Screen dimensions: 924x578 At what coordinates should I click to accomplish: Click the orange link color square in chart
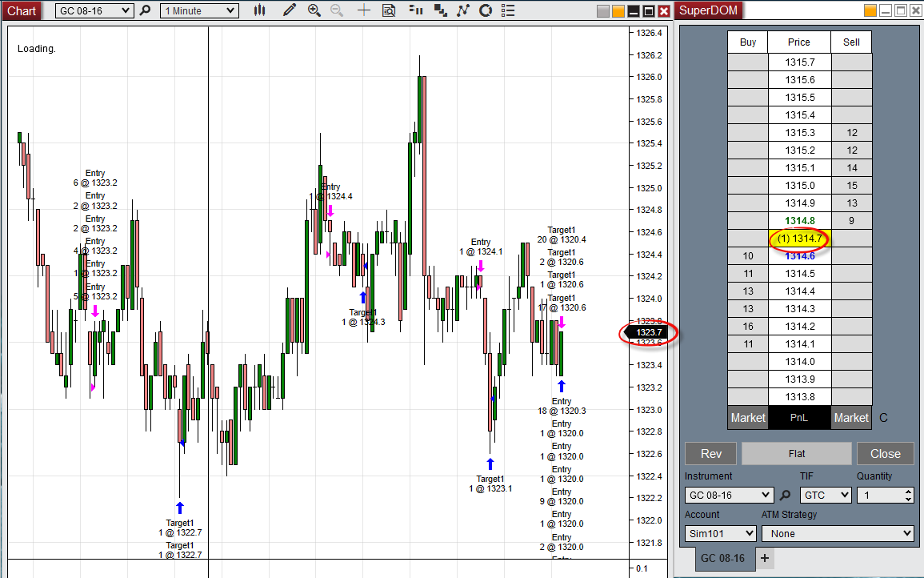618,11
